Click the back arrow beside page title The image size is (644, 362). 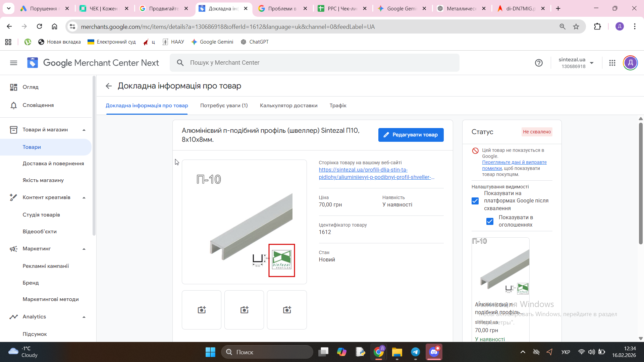[108, 86]
